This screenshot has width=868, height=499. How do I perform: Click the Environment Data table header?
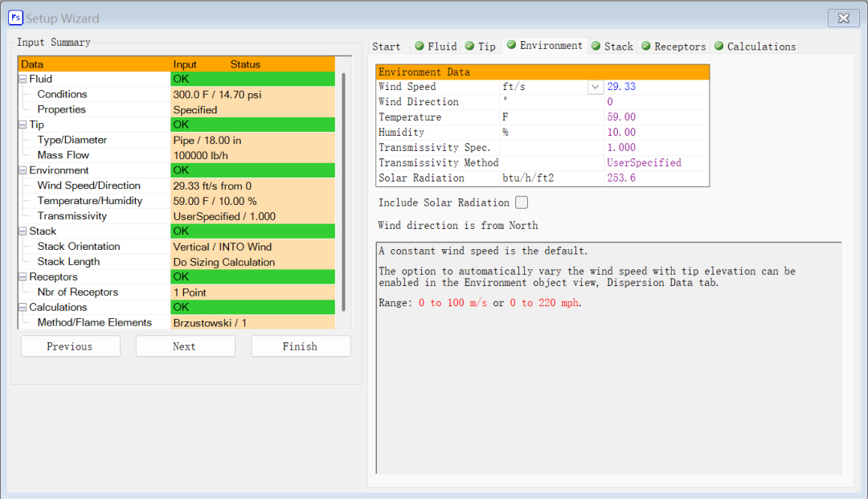click(x=542, y=72)
